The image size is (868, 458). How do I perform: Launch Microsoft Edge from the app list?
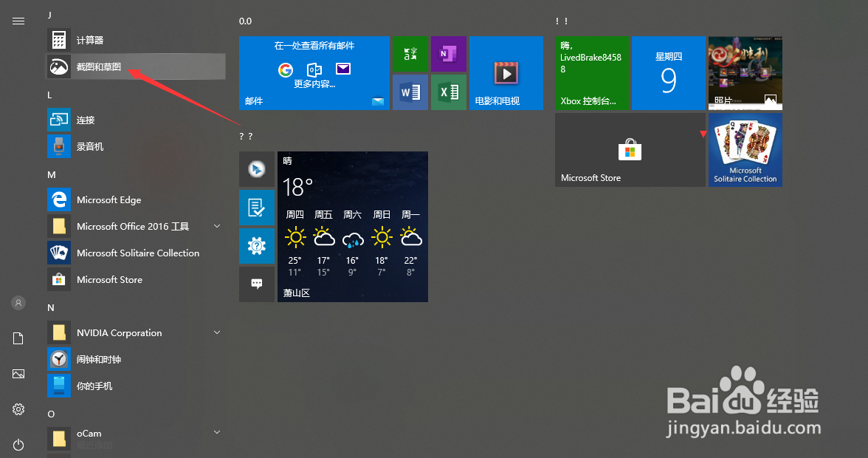pos(136,199)
